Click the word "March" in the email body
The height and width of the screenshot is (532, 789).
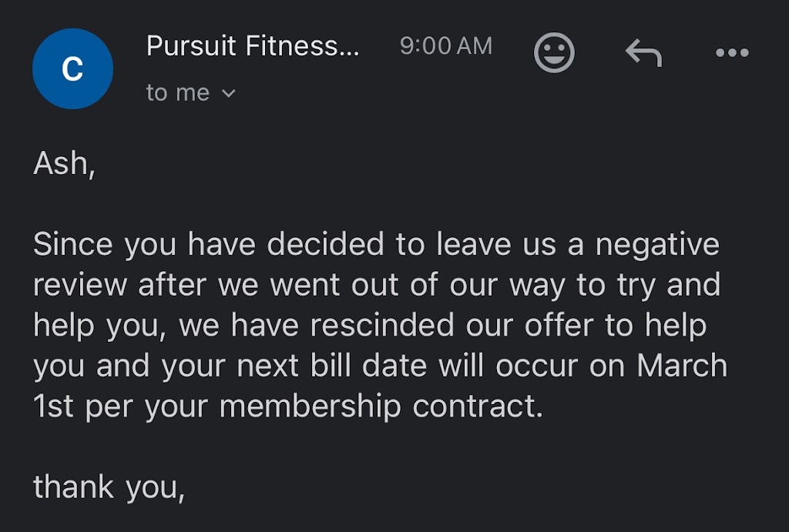coord(682,366)
